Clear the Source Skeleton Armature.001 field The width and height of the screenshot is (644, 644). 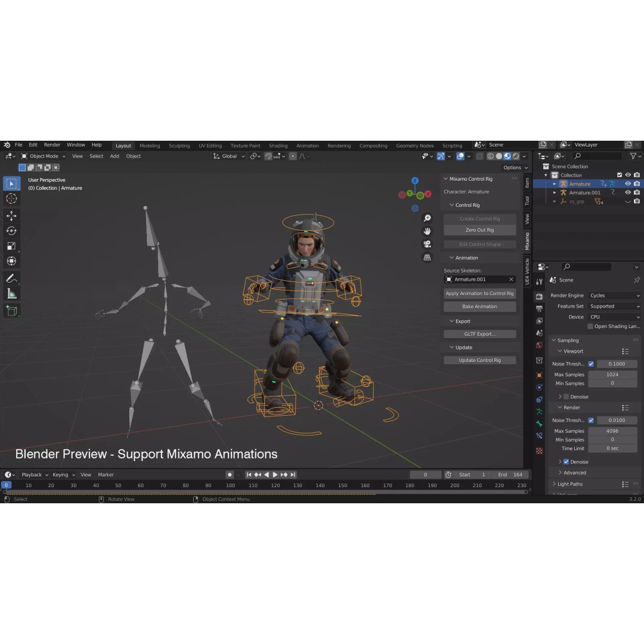512,279
